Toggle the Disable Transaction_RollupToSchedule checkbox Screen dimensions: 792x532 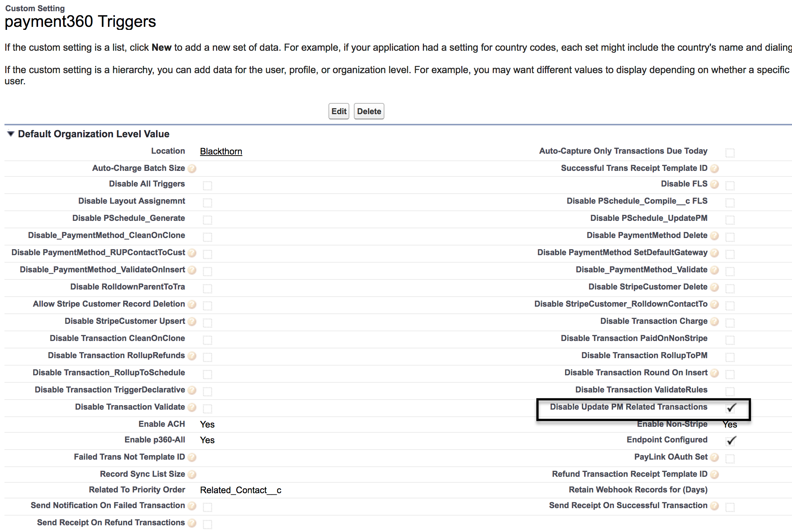tap(208, 374)
